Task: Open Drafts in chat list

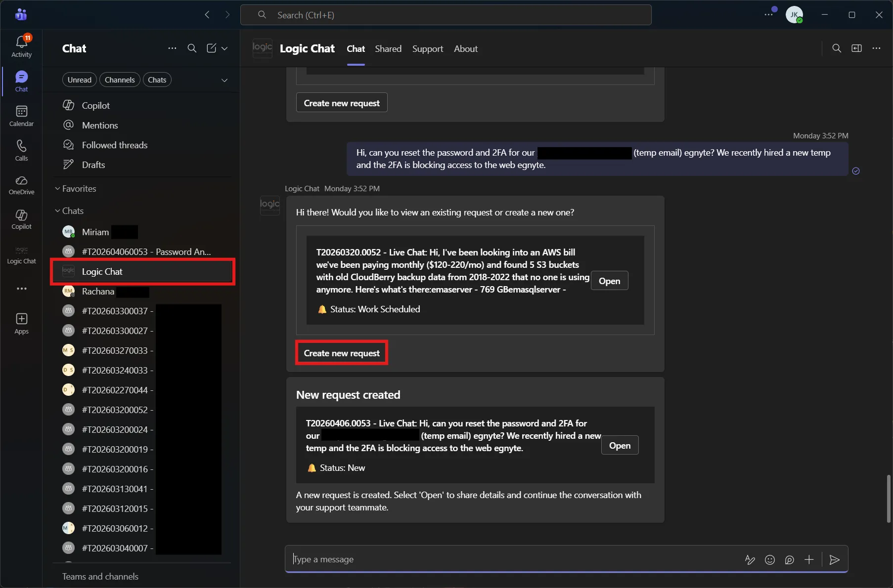Action: click(x=143, y=165)
